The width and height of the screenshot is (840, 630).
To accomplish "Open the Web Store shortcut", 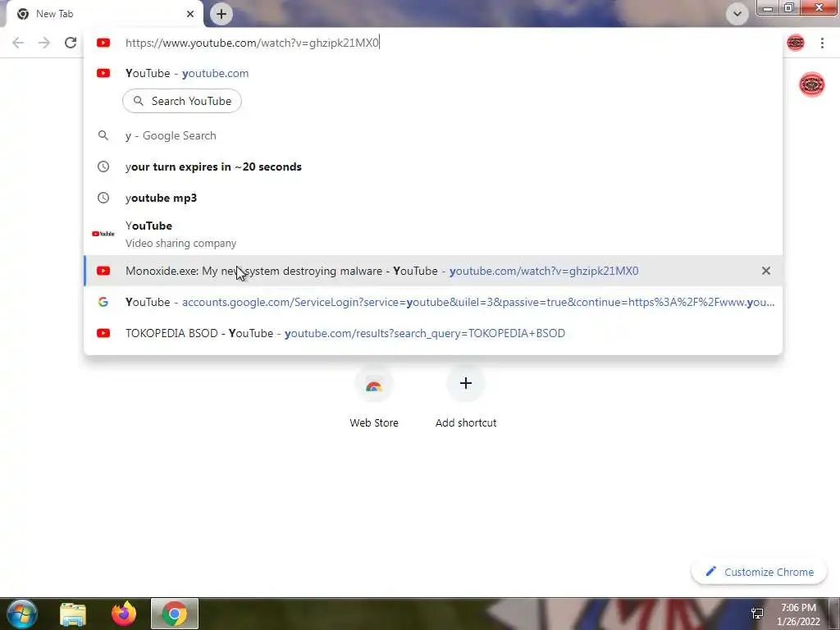I will click(x=374, y=397).
